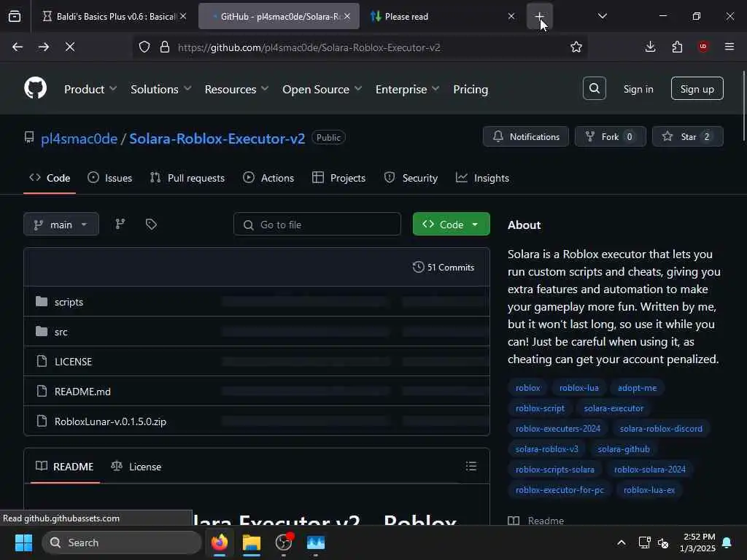Fork the repository with Fork button
The width and height of the screenshot is (747, 560).
click(x=611, y=136)
